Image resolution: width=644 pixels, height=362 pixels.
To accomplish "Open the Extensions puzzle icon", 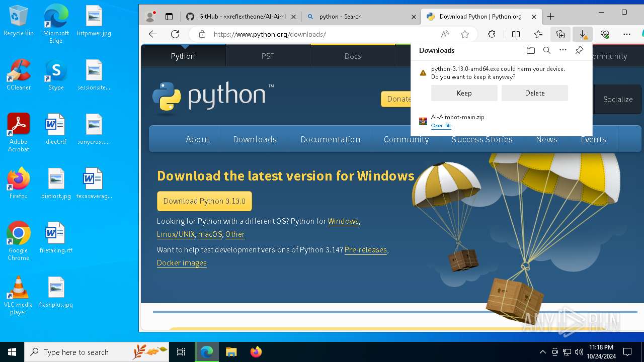I will coord(492,34).
